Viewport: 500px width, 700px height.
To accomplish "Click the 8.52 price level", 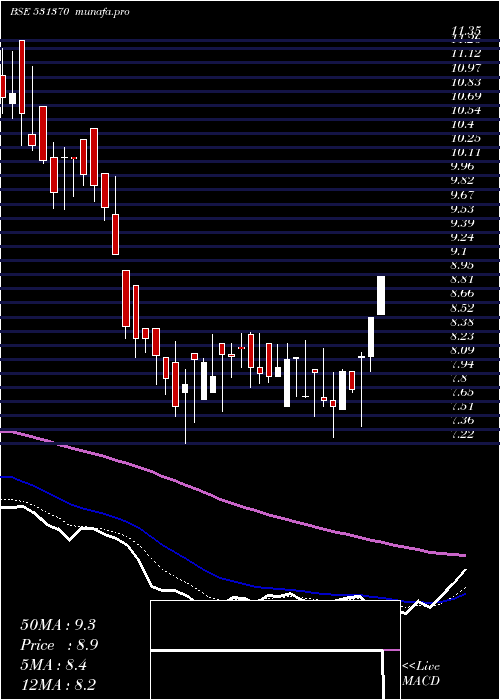I will [x=462, y=308].
